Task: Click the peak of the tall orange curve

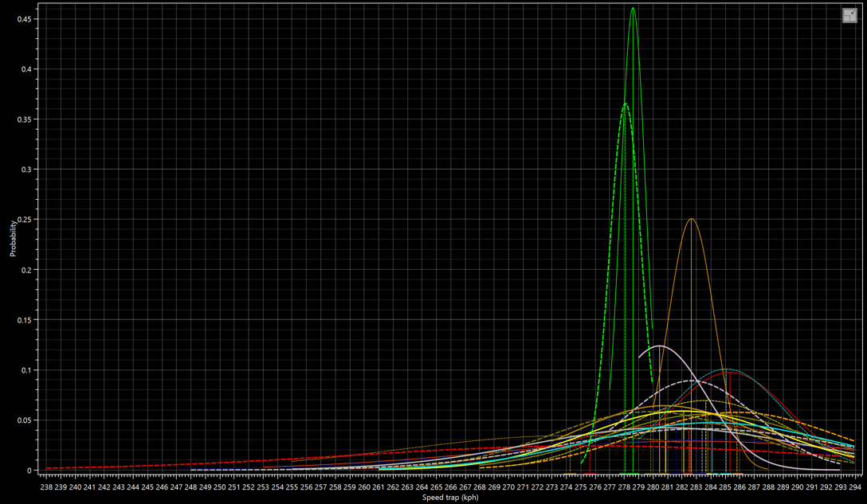Action: (691, 219)
